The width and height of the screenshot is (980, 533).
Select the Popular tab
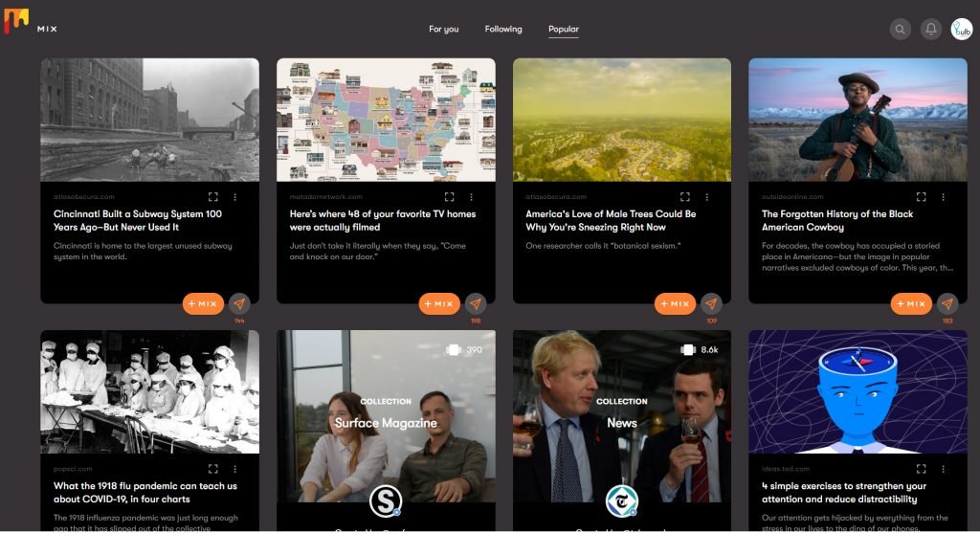pyautogui.click(x=563, y=30)
